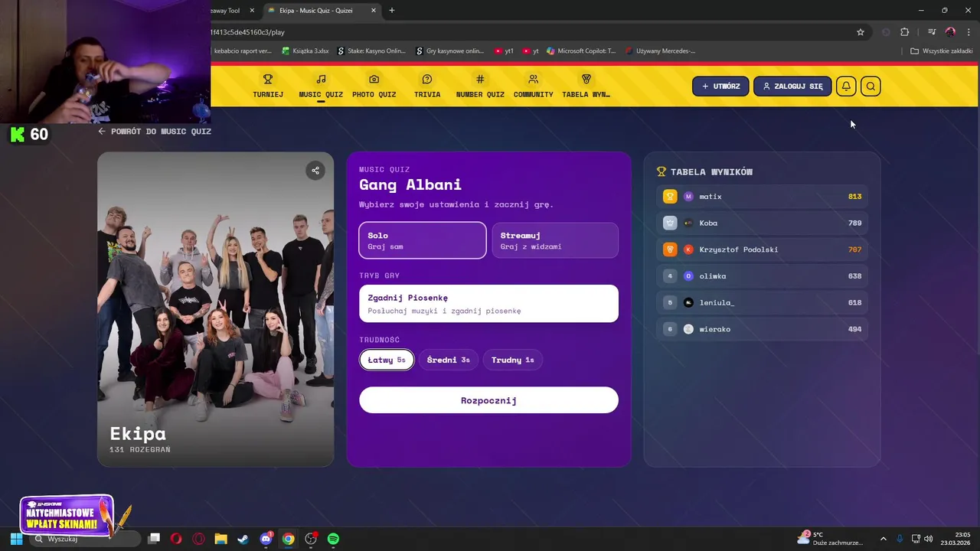
Task: Select Solo play mode
Action: point(423,240)
